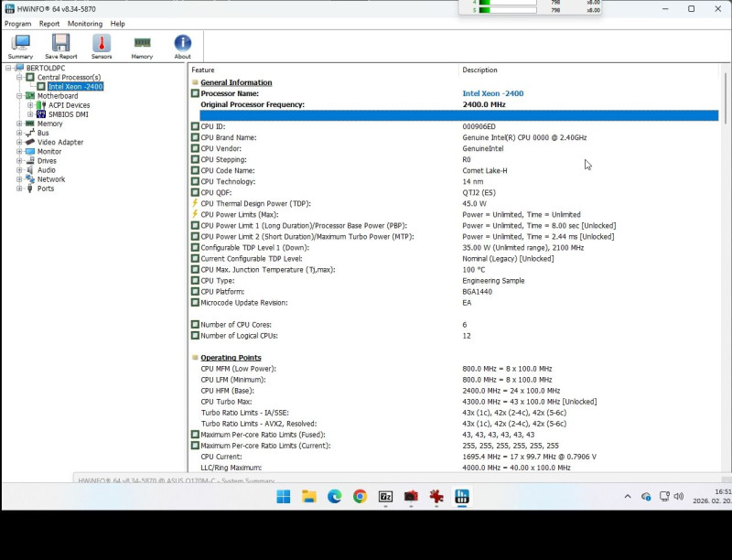Image resolution: width=732 pixels, height=560 pixels.
Task: Open the Sensors thermometer icon
Action: [102, 46]
